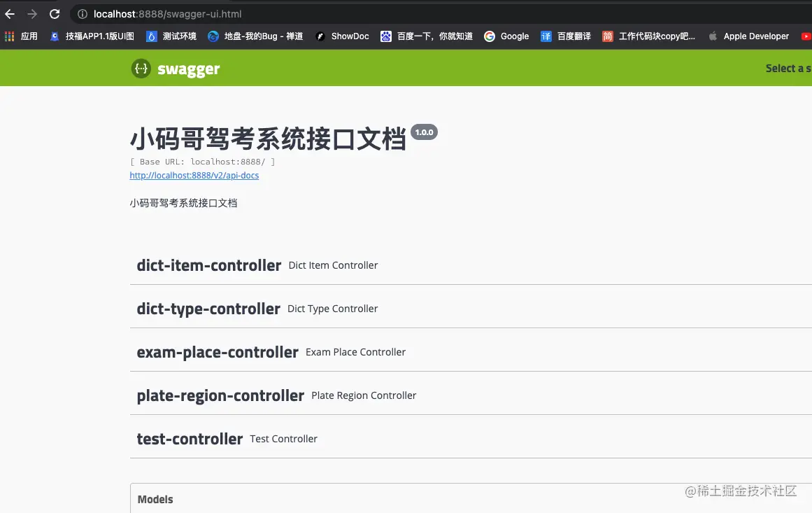Open the 百度翻译 bookmark
Viewport: 812px width, 513px height.
(566, 36)
